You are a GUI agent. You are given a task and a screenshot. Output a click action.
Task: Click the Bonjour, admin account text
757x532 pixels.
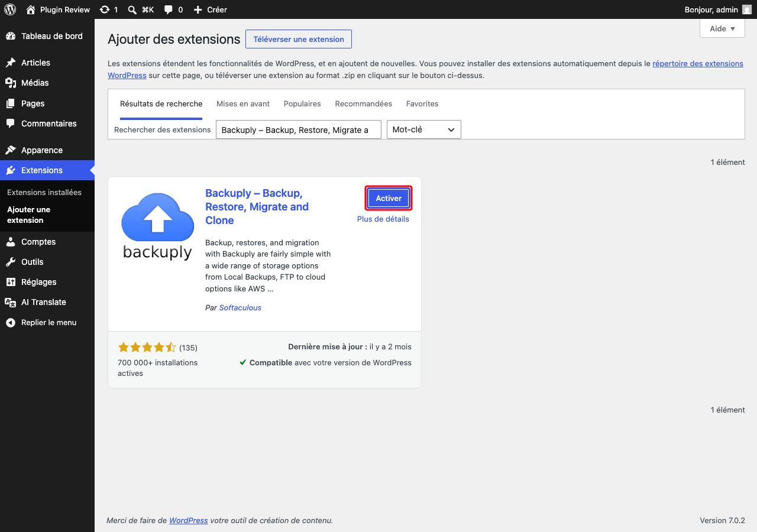point(711,9)
